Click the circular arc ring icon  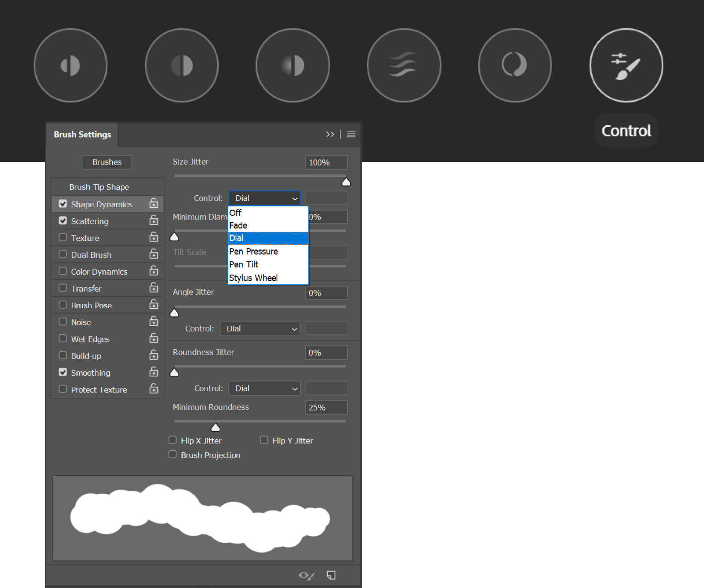(x=515, y=66)
